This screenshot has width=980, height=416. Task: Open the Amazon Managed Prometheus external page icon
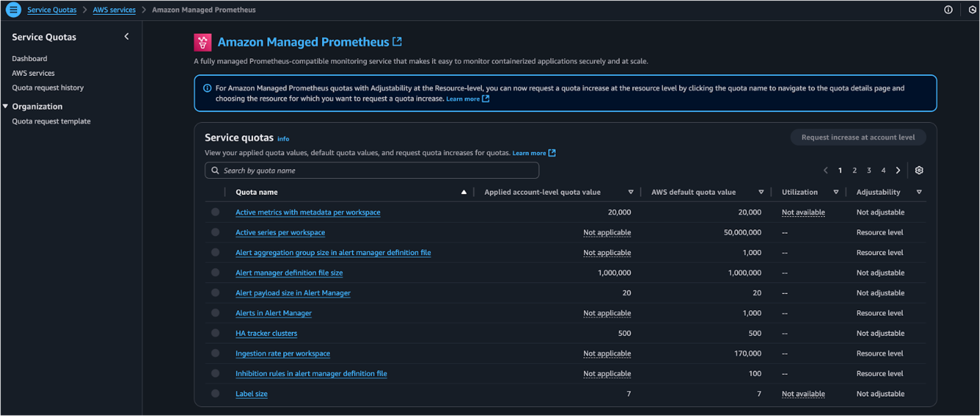[397, 41]
